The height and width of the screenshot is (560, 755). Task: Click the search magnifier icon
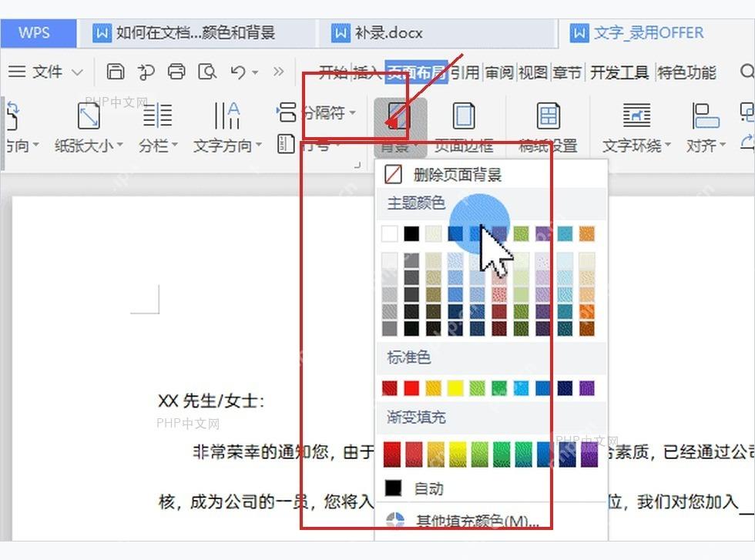747,72
